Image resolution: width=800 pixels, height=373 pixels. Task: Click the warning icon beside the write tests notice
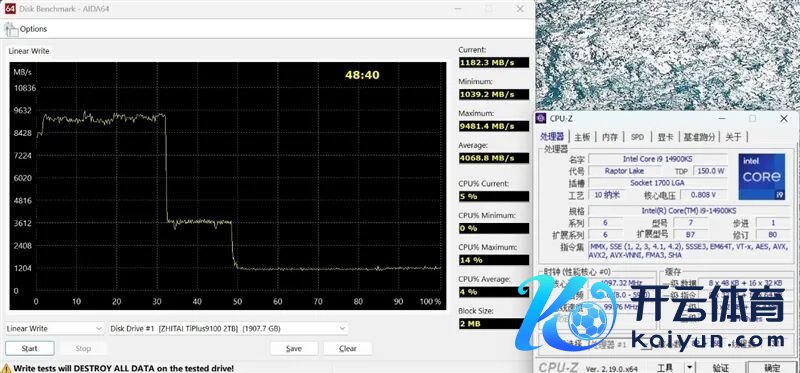click(x=6, y=368)
